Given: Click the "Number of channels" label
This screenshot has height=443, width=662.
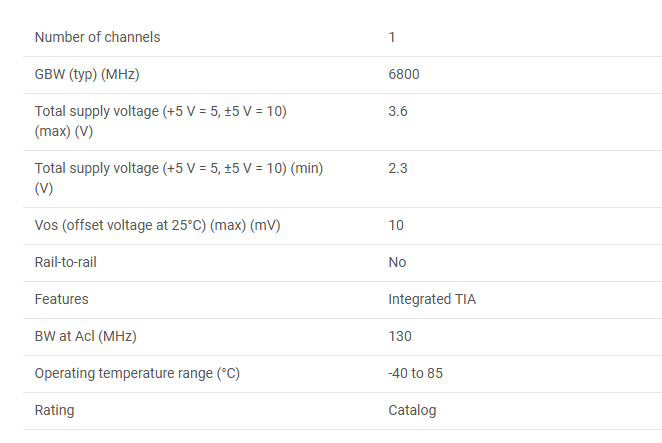Looking at the screenshot, I should pyautogui.click(x=97, y=37).
